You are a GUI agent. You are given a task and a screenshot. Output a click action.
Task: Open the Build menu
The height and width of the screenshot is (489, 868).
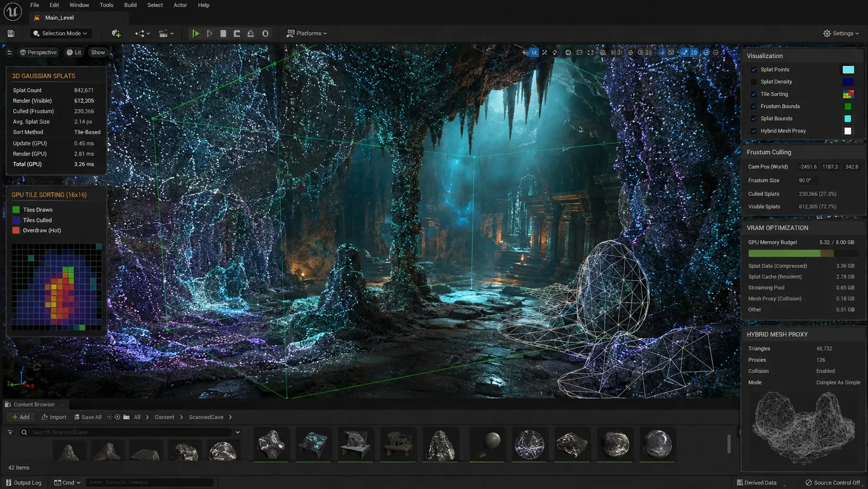point(130,5)
